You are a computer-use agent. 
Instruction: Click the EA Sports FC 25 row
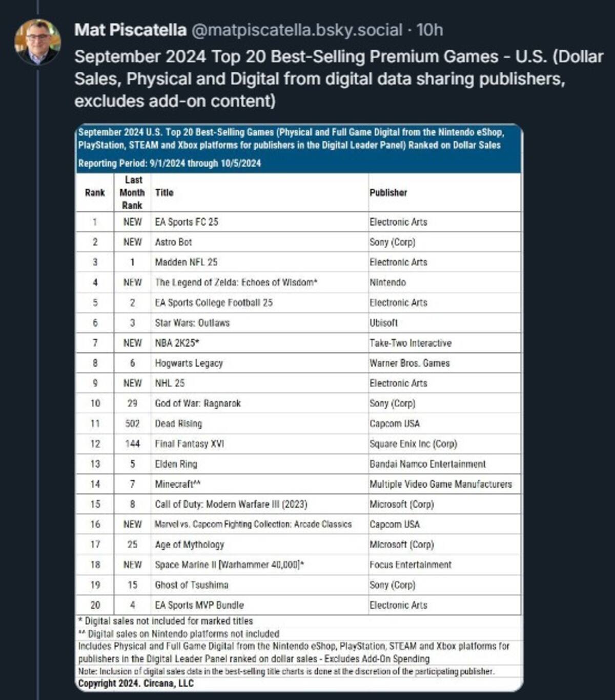pyautogui.click(x=298, y=222)
